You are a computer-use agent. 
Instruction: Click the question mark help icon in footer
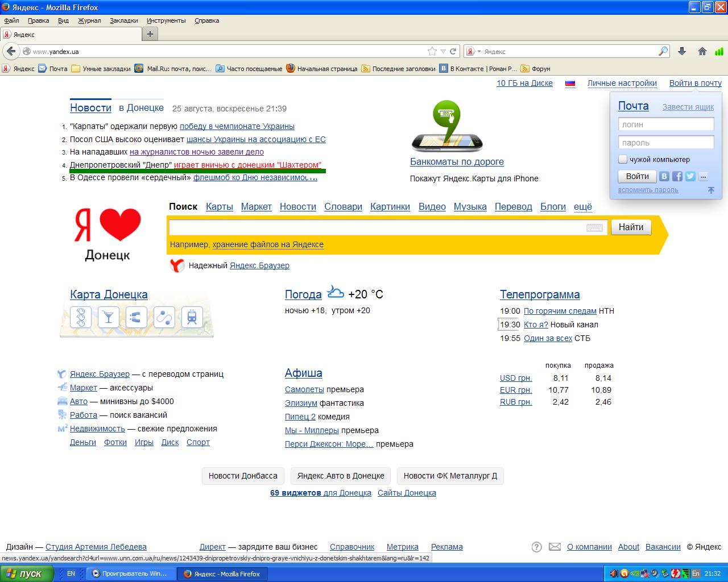[x=536, y=547]
